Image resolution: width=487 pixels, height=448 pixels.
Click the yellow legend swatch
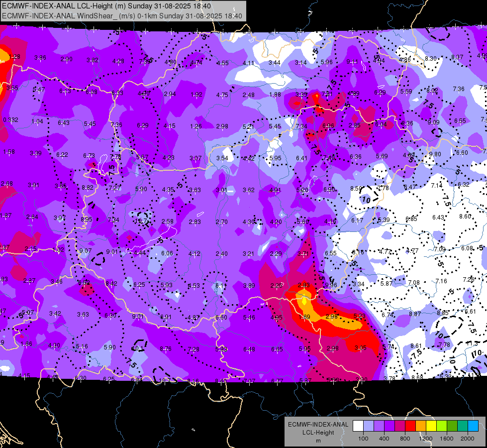pyautogui.click(x=431, y=426)
